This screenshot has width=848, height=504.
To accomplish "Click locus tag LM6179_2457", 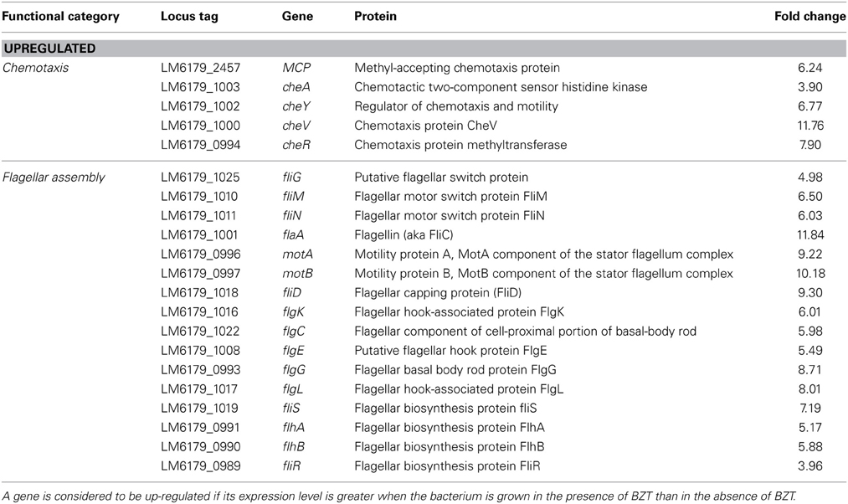I will [x=200, y=68].
